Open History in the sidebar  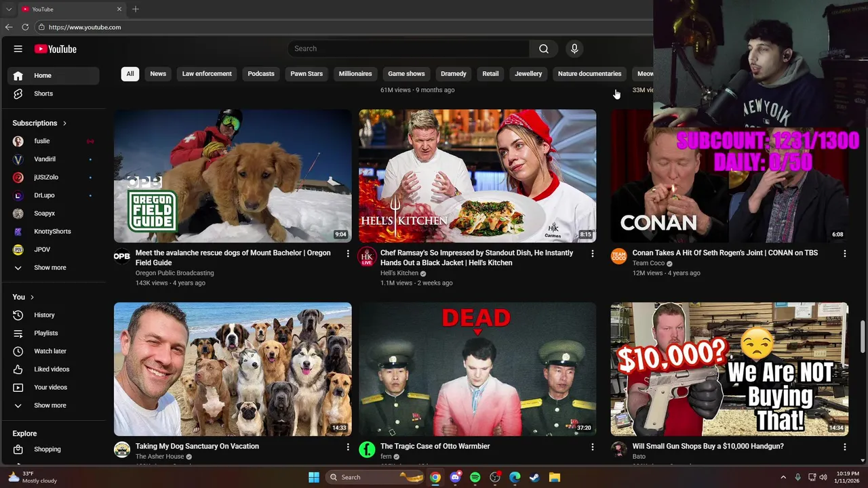click(53, 315)
